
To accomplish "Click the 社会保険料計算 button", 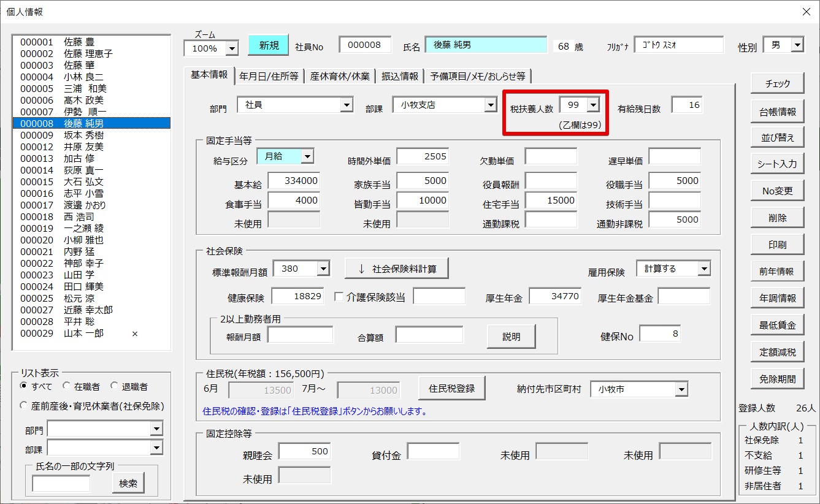I will [x=396, y=269].
